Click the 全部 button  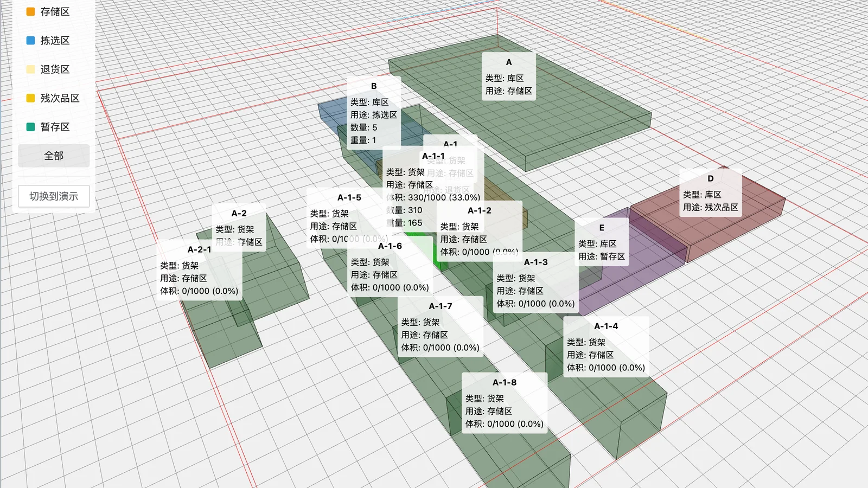tap(54, 156)
